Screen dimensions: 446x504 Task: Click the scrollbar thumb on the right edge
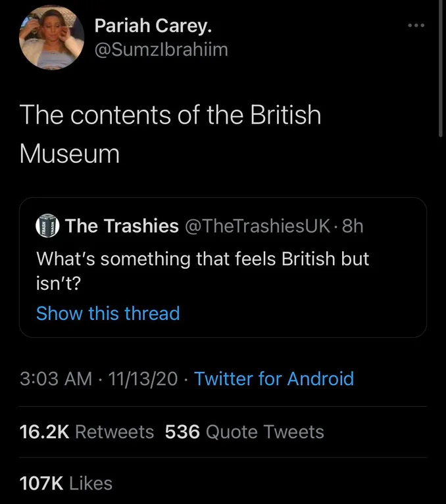[441, 68]
